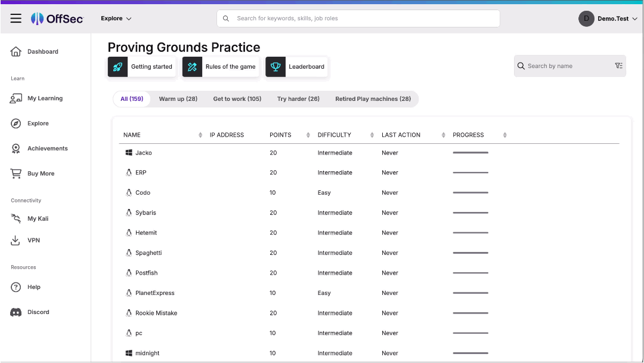Open My Kali from sidebar
This screenshot has width=644, height=363.
pos(38,219)
